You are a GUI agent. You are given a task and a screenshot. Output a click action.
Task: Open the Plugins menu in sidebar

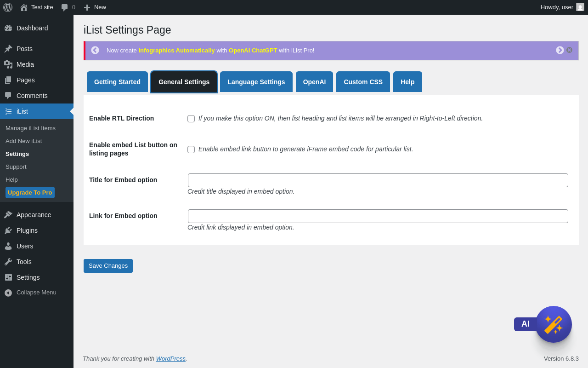(27, 230)
